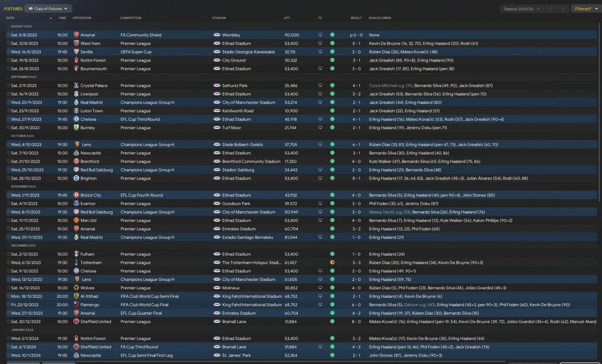Click the TV icon in the Sevilla row

(x=320, y=52)
